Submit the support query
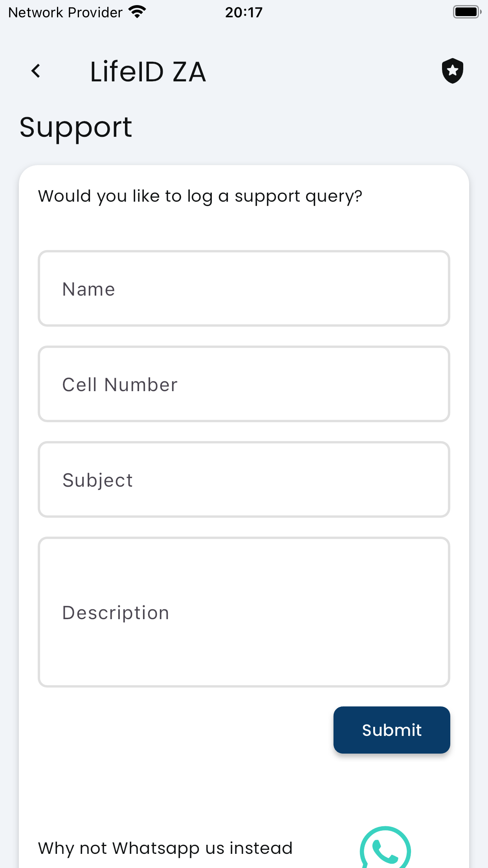Image resolution: width=488 pixels, height=868 pixels. (392, 730)
